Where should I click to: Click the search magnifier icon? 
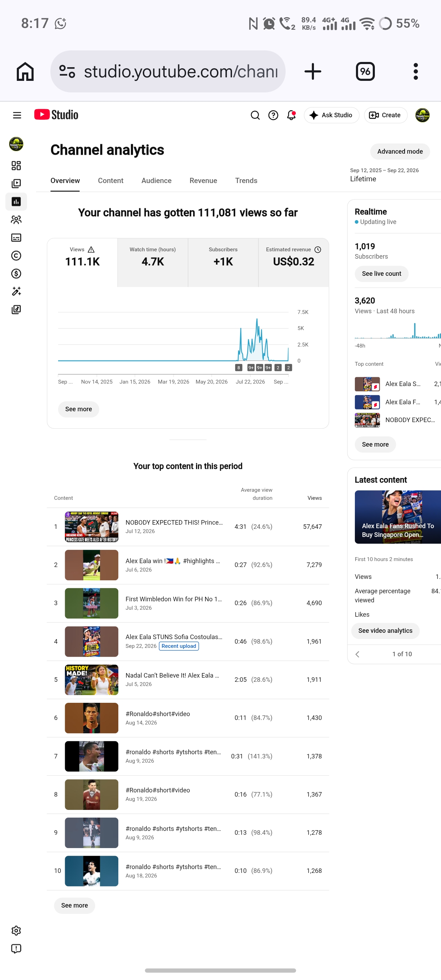(255, 115)
